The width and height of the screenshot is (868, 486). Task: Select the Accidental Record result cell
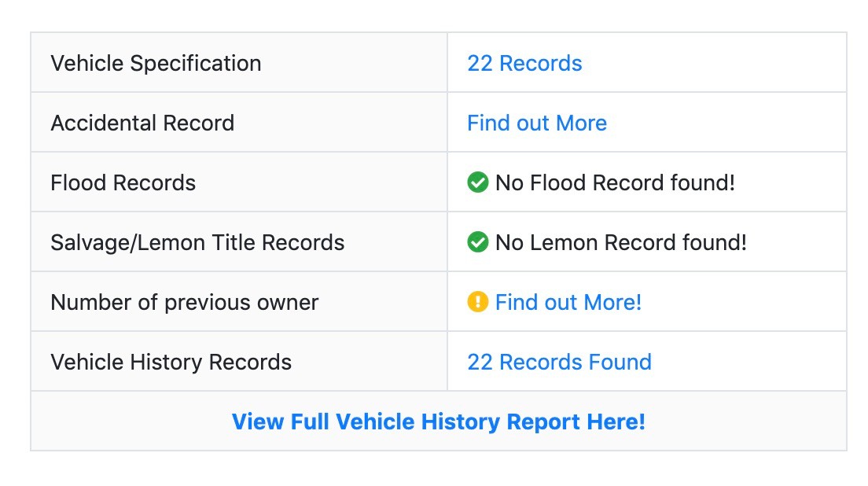(646, 123)
